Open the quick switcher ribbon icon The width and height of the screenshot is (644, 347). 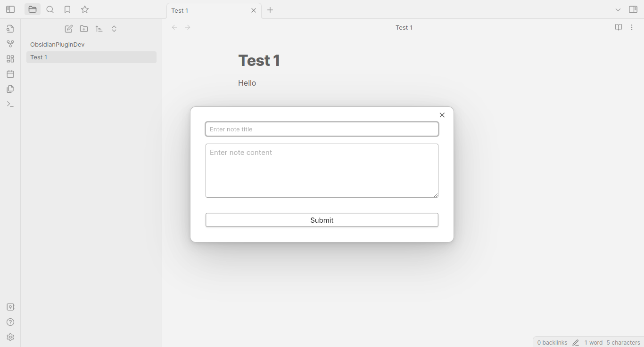[x=10, y=29]
